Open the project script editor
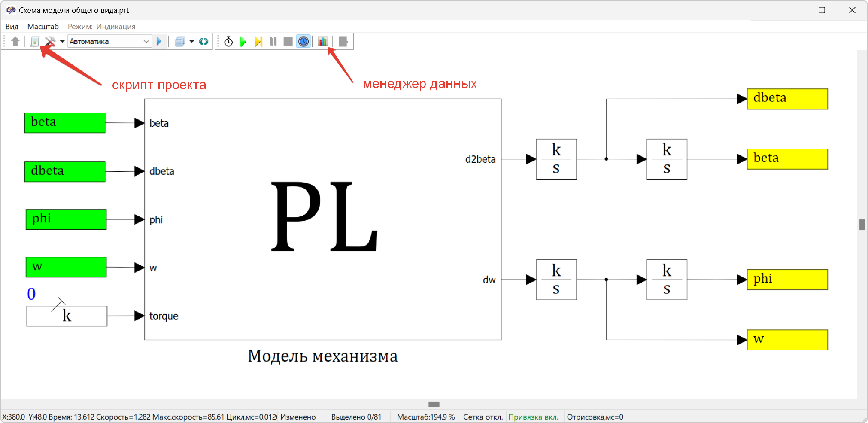Screen dimensions: 868x423 (x=35, y=41)
